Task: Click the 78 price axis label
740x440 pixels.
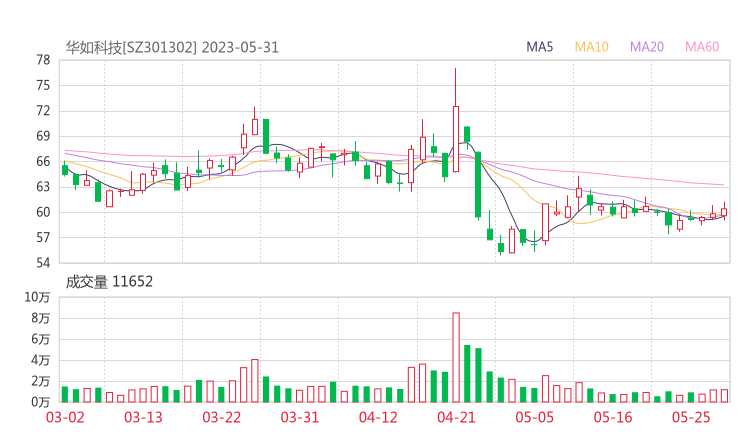Action: [43, 60]
